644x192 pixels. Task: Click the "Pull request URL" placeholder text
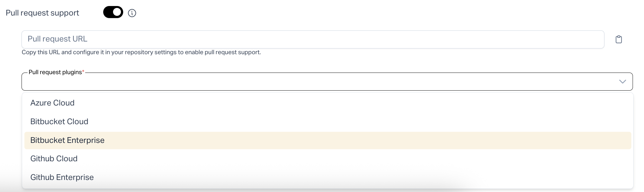[57, 39]
